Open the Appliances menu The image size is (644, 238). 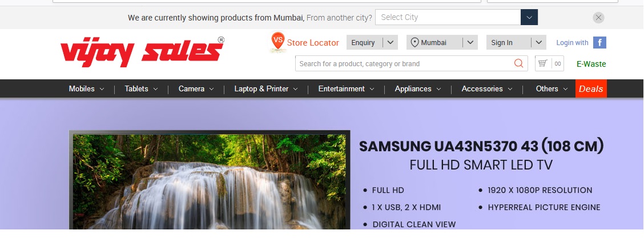[x=418, y=88]
